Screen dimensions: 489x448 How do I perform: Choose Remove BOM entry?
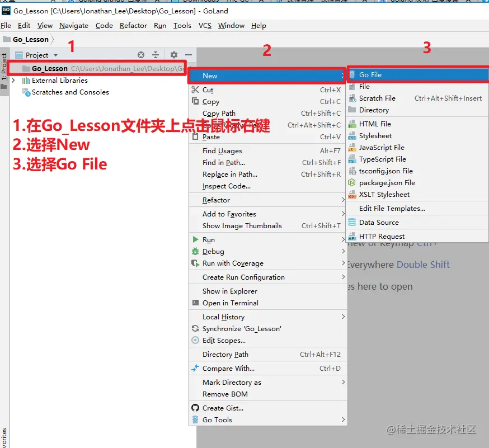coord(268,394)
